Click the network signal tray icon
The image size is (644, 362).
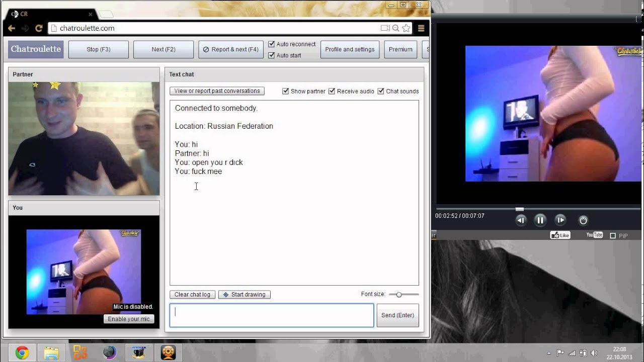(x=572, y=353)
